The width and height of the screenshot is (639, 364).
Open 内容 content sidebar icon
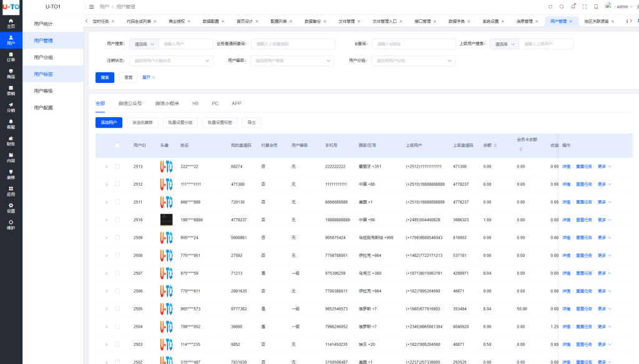point(11,158)
